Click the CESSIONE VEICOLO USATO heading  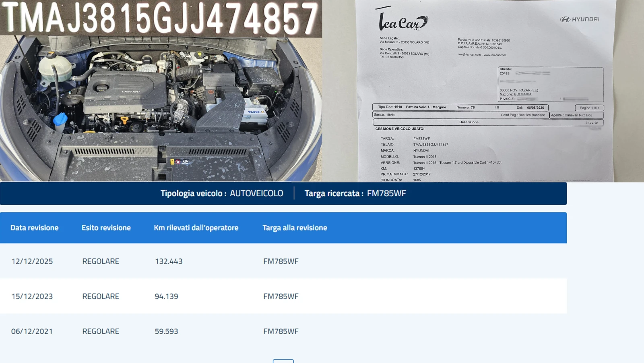pyautogui.click(x=400, y=129)
